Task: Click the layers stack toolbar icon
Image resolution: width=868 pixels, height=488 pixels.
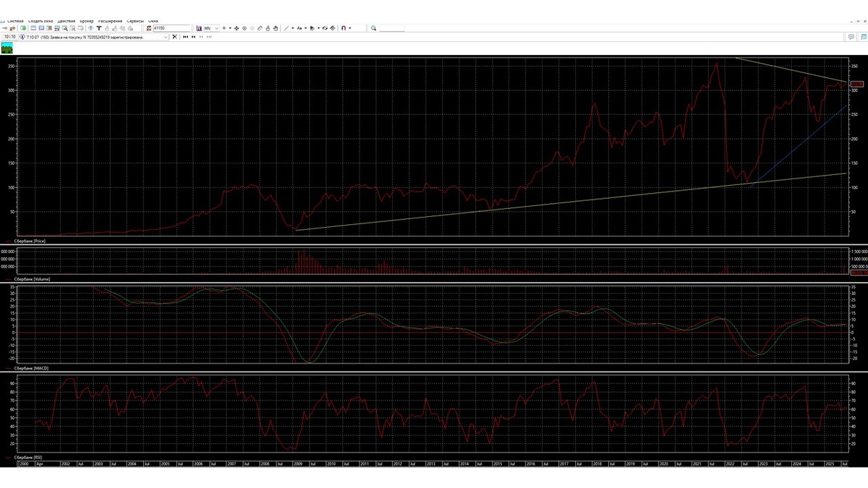Action: click(332, 28)
